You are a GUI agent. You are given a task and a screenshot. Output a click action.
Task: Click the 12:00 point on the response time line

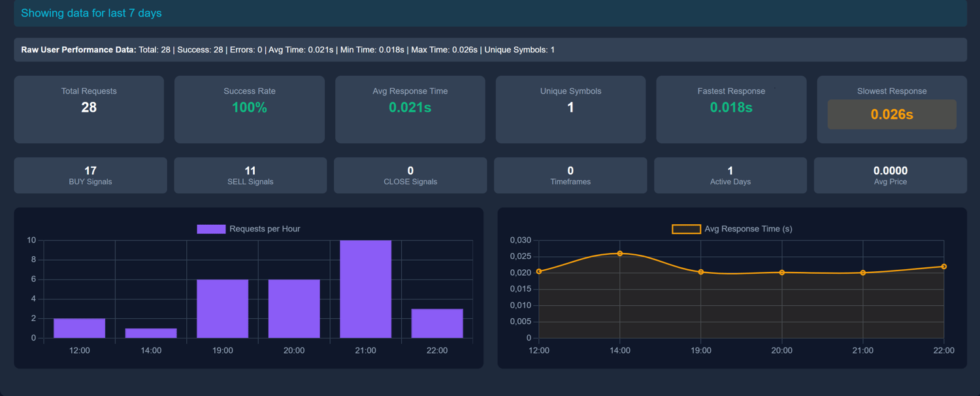coord(539,271)
